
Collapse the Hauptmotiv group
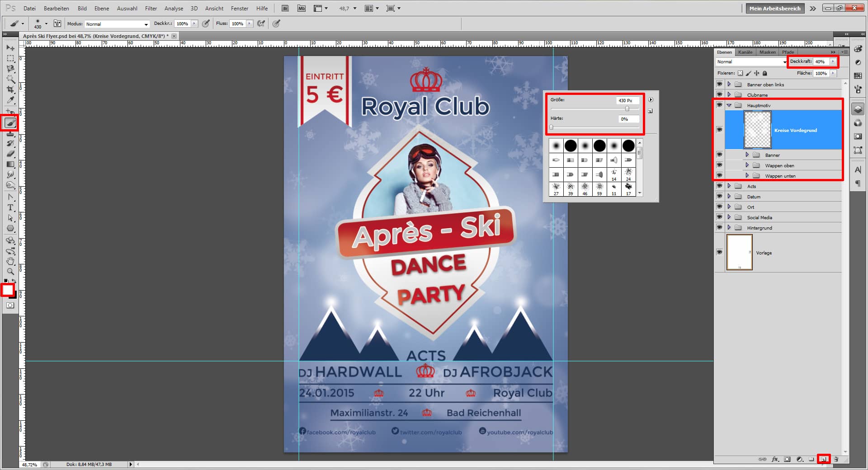[729, 105]
